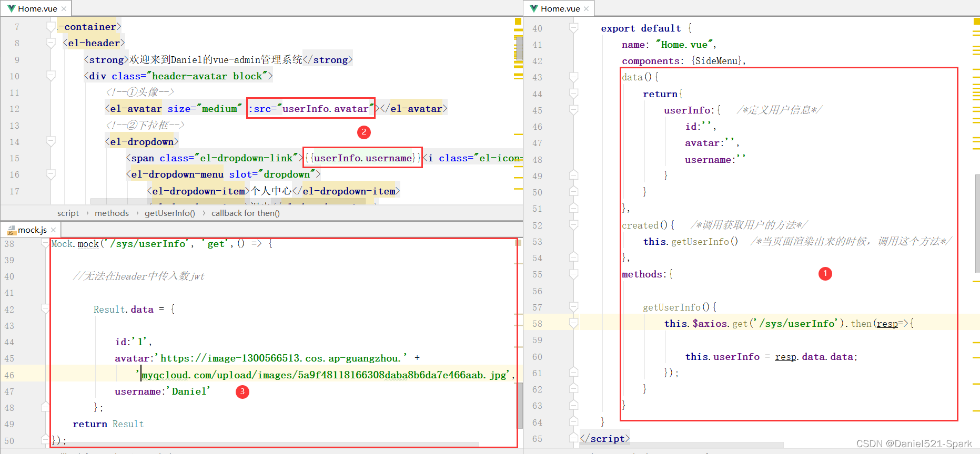
Task: Fold the axios callback at line 58
Action: 574,323
